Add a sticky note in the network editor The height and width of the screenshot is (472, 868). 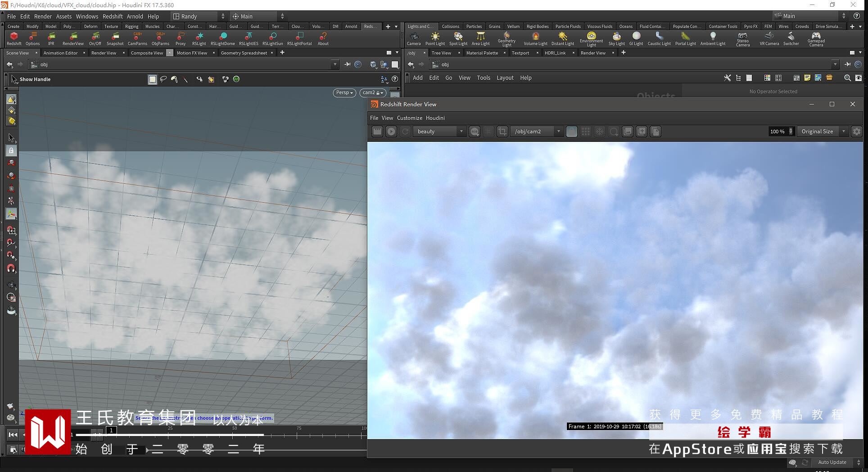tap(807, 78)
